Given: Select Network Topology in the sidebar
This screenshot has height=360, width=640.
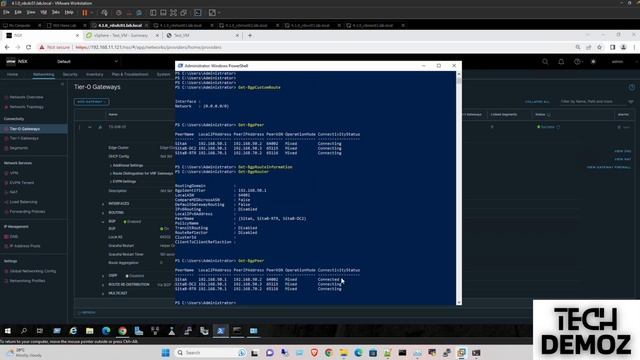Looking at the screenshot, I should pos(26,107).
